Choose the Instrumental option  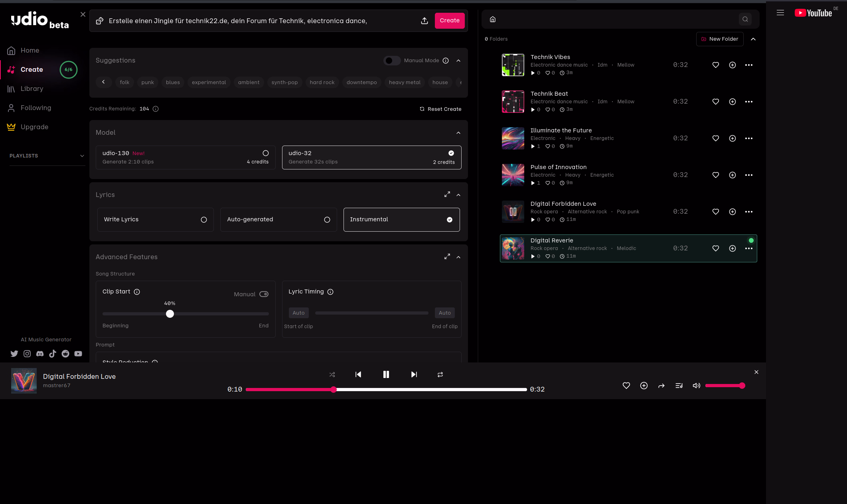[401, 220]
